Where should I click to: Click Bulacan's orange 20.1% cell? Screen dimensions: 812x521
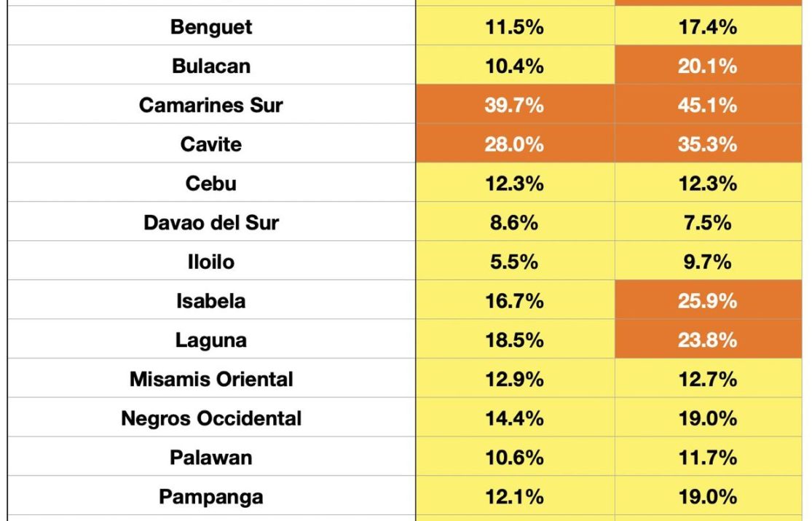point(707,66)
